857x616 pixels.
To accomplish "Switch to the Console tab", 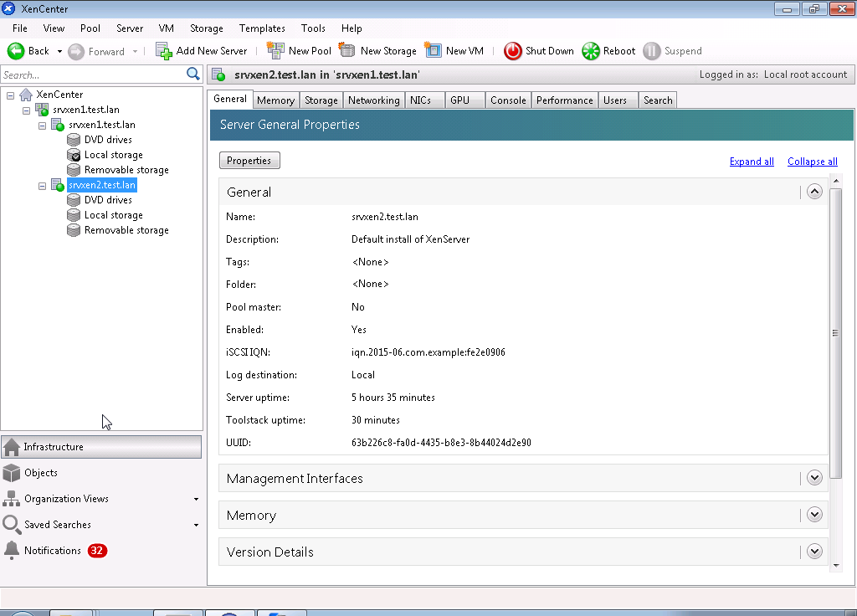I will pyautogui.click(x=508, y=100).
